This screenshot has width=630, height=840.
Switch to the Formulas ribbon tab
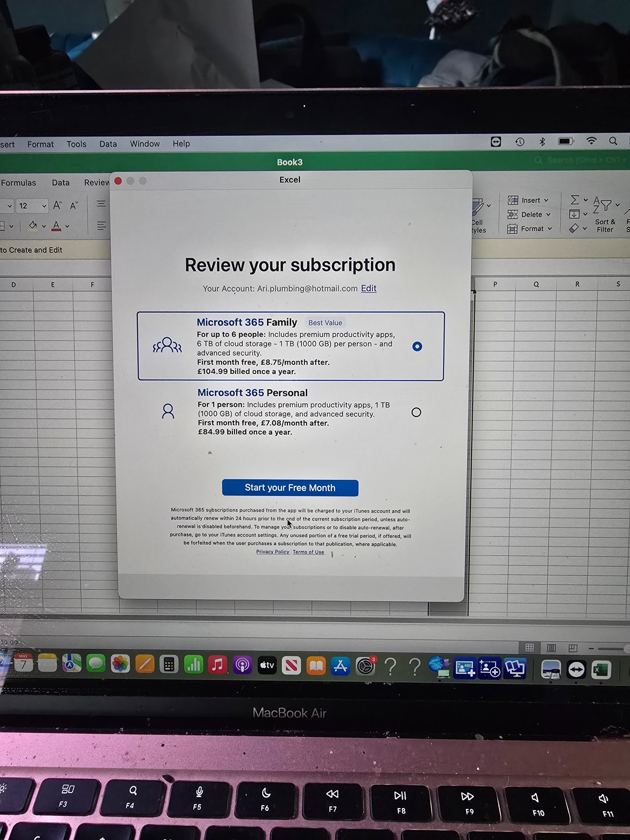click(x=18, y=183)
